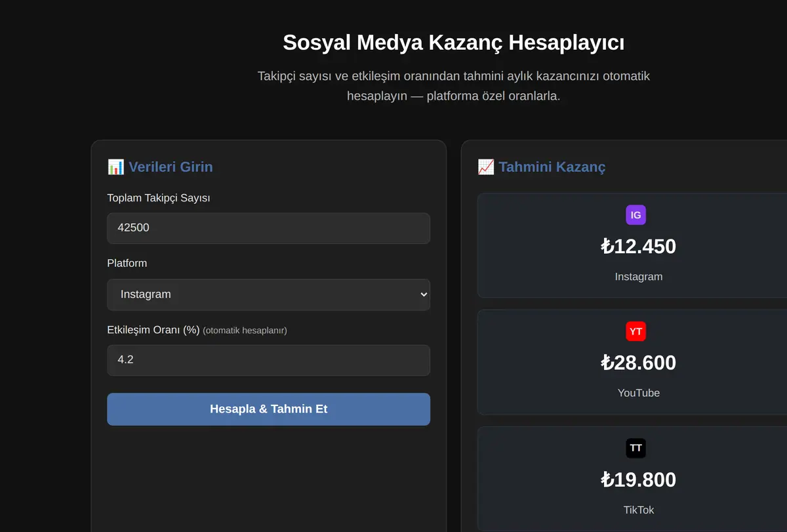Click the Toplam Takipçi Sayısı label
Viewport: 787px width, 532px height.
coord(159,197)
